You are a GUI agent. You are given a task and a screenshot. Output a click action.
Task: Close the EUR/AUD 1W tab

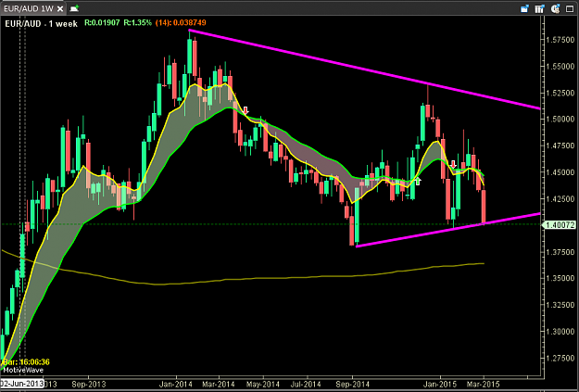[61, 7]
